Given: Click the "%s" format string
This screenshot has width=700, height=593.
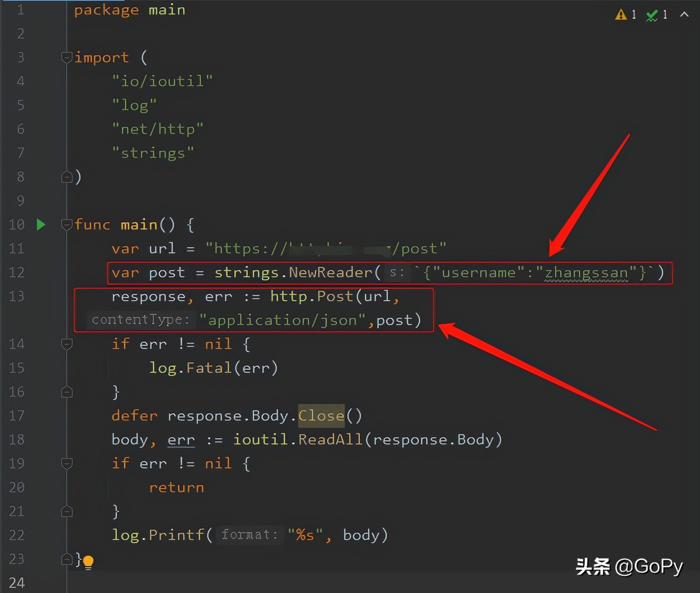Looking at the screenshot, I should click(x=305, y=535).
